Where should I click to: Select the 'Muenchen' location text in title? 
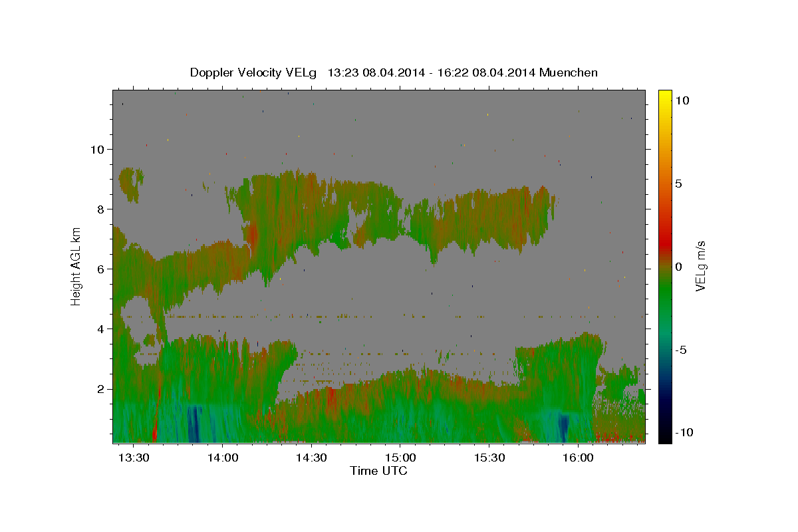pos(569,72)
